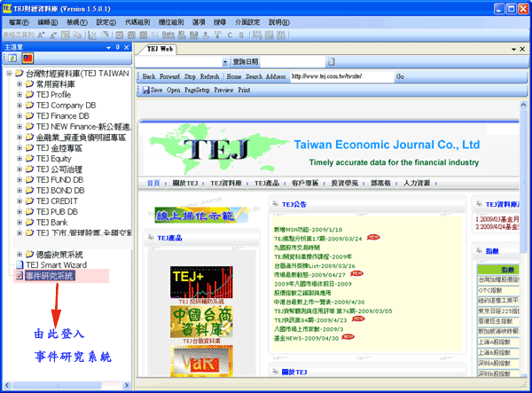Image resolution: width=532 pixels, height=393 pixels.
Task: Click the Date toolbar icon
Action: pos(168,35)
